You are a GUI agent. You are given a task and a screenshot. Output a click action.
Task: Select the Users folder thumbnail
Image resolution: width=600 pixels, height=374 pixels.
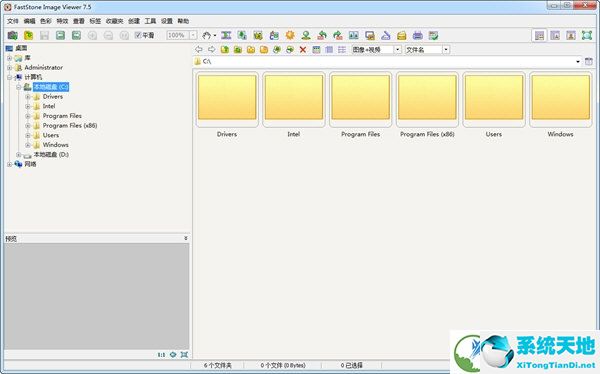click(x=494, y=99)
